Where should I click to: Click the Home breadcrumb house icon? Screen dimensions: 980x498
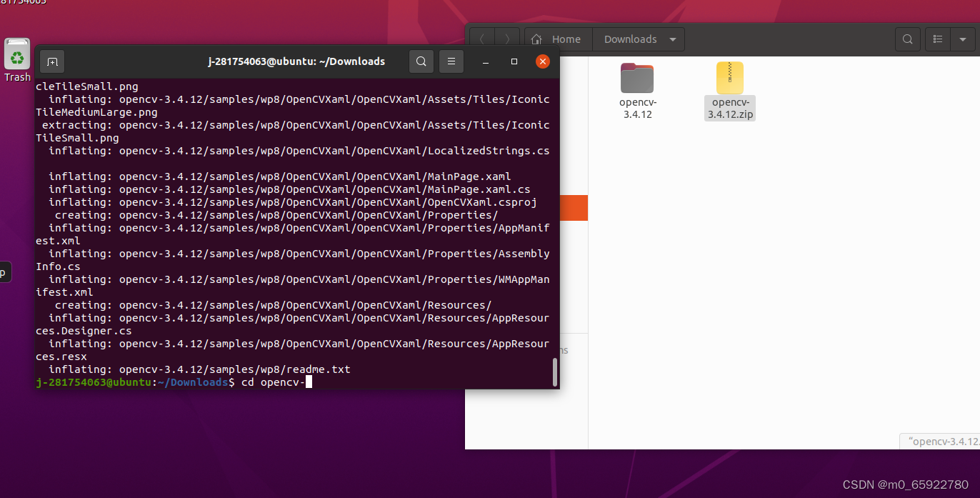(538, 39)
